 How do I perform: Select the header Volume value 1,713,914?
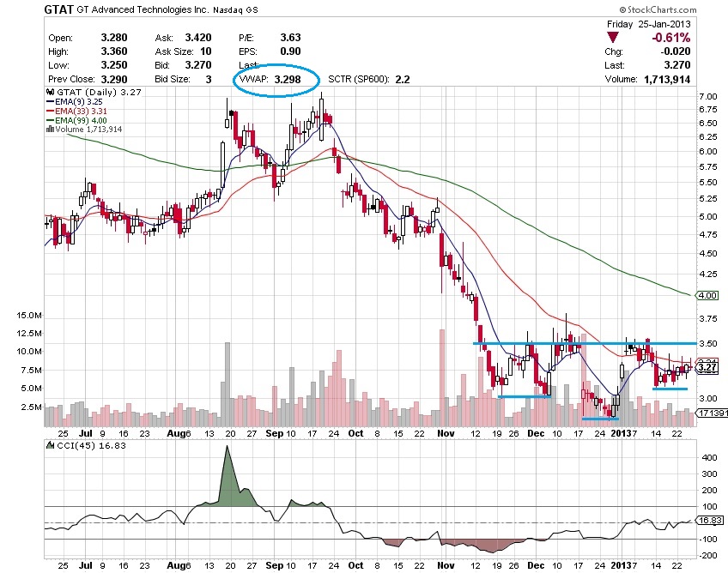click(x=667, y=79)
